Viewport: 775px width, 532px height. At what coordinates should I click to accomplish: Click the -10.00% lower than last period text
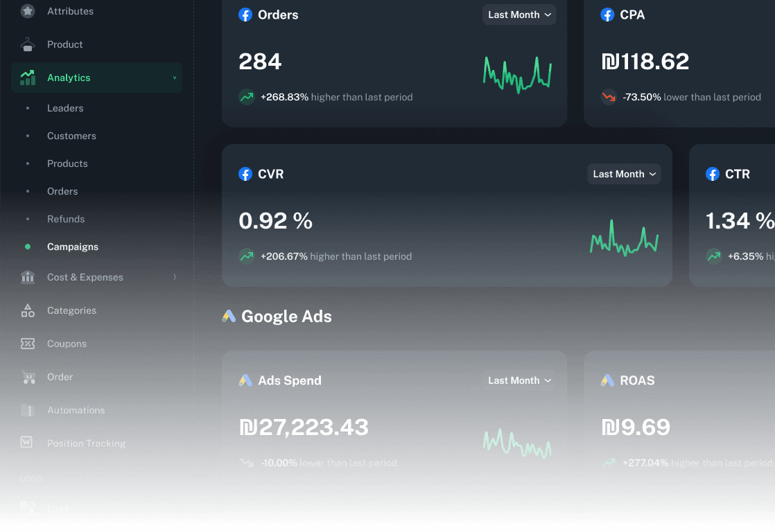329,463
